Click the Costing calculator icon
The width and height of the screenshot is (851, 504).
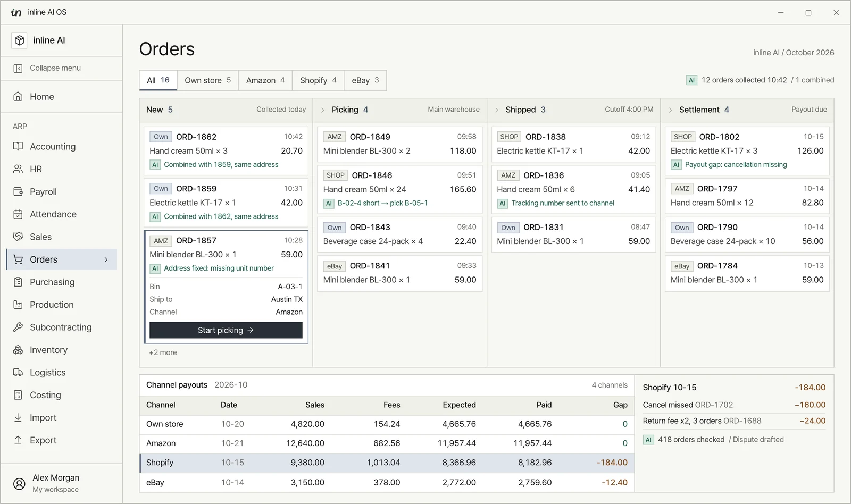[x=18, y=395]
